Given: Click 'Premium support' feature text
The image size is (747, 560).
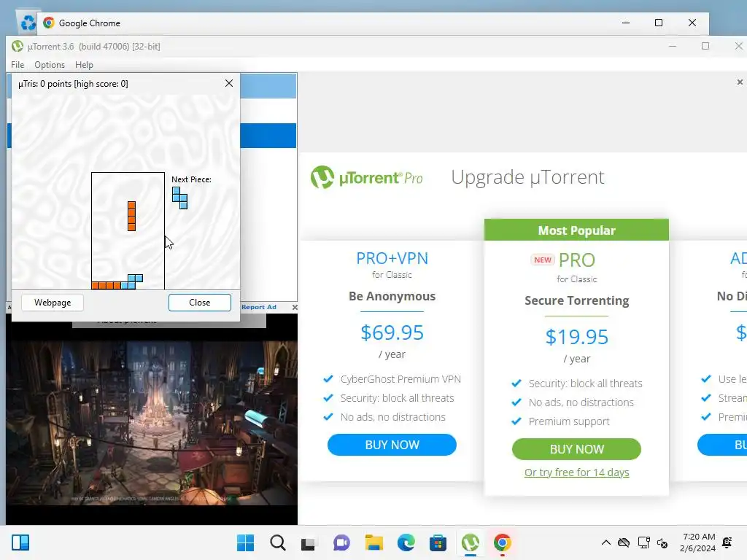Looking at the screenshot, I should (x=569, y=421).
